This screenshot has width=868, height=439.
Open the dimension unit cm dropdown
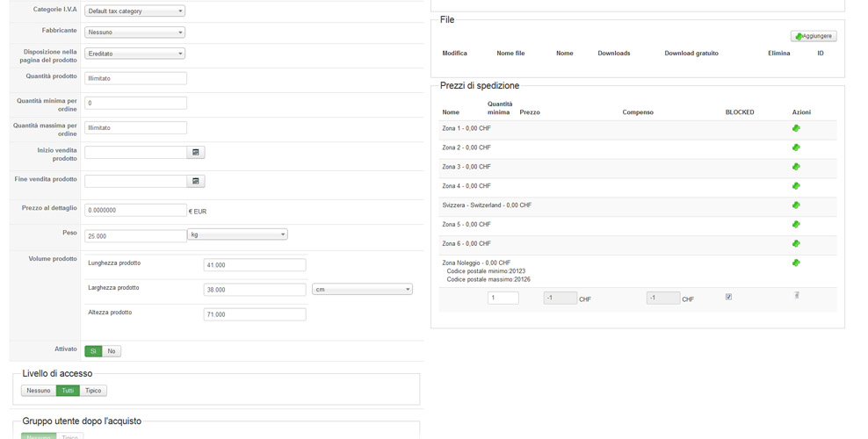362,289
